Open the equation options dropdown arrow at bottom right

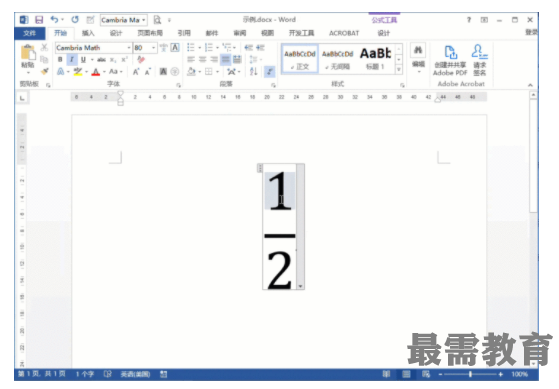[301, 286]
